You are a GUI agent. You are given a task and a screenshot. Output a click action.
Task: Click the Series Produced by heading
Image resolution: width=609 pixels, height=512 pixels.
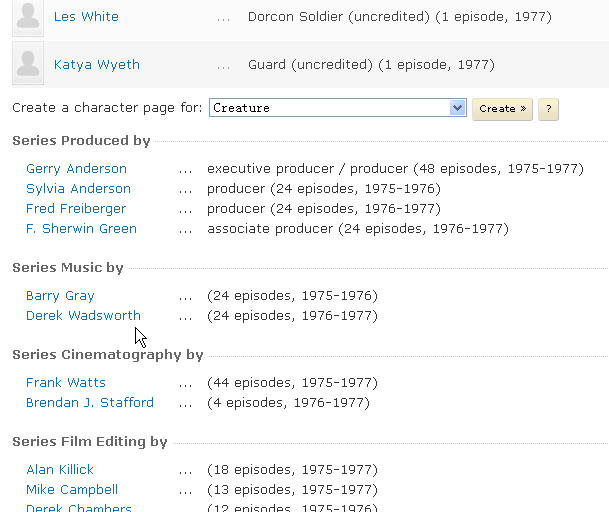pos(81,140)
